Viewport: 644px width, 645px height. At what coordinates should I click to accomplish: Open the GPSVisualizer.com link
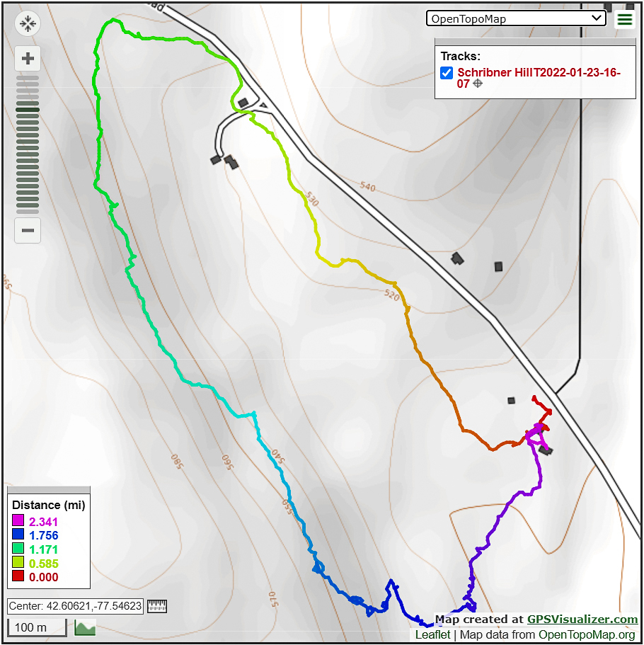[x=582, y=620]
